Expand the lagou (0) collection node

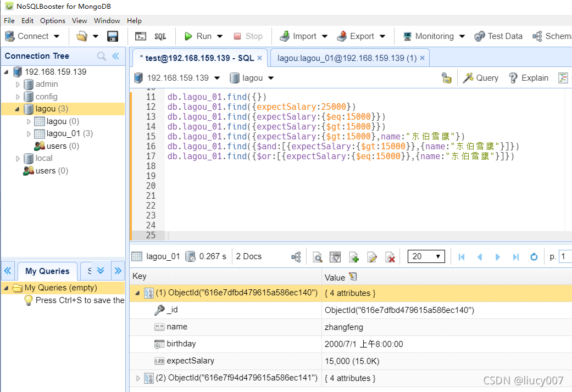pyautogui.click(x=29, y=121)
